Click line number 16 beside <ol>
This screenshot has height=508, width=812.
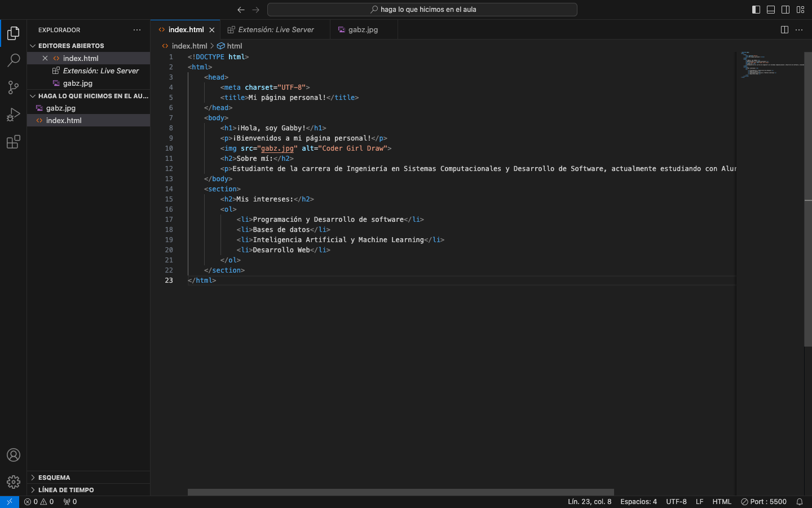pyautogui.click(x=169, y=209)
